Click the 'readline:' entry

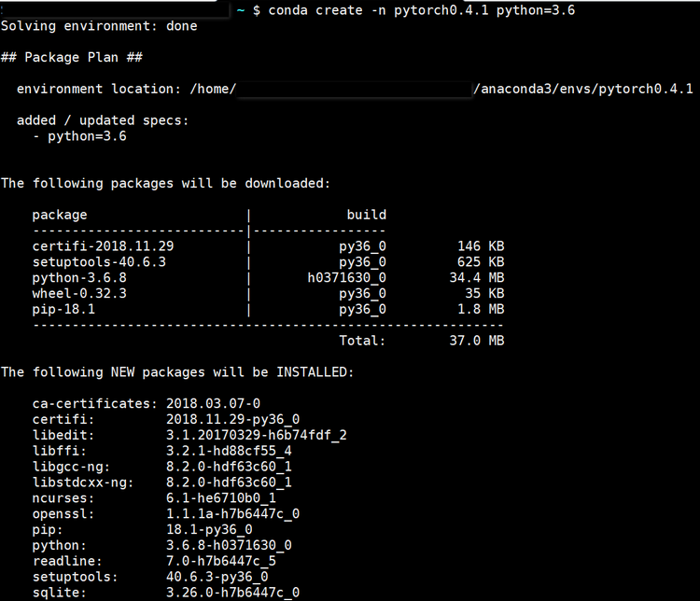coord(67,561)
